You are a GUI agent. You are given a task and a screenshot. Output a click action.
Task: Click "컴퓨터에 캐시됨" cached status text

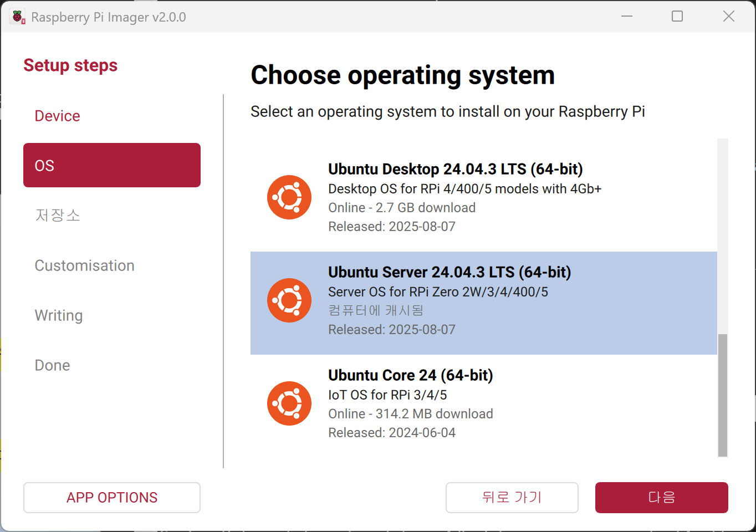click(376, 310)
